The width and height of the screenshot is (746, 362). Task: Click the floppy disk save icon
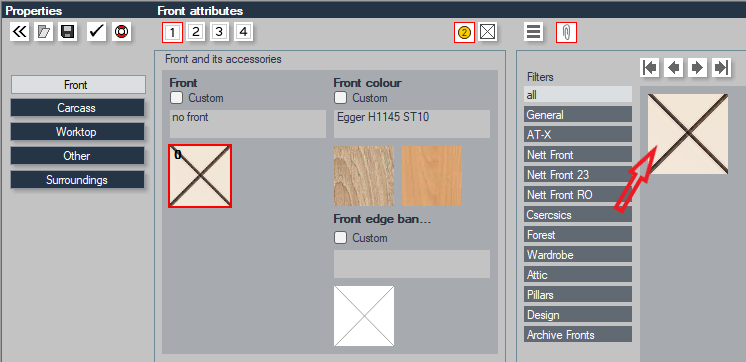(x=68, y=32)
